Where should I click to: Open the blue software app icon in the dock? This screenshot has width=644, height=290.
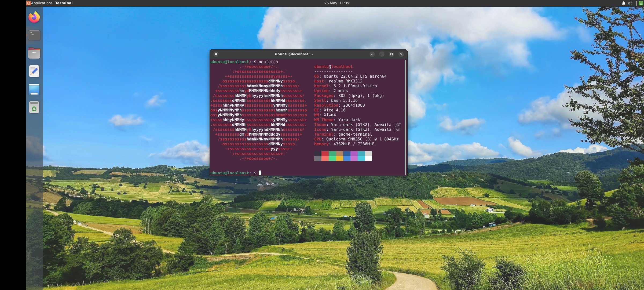[34, 89]
